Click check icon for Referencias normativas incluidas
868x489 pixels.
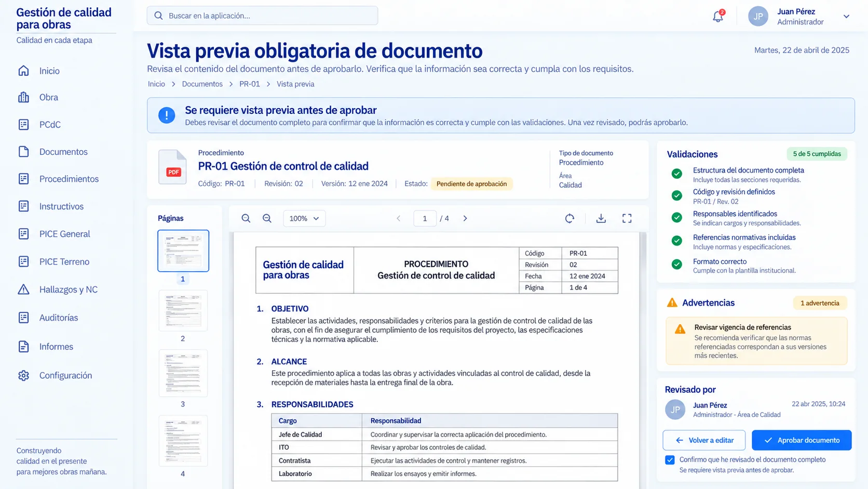click(676, 241)
